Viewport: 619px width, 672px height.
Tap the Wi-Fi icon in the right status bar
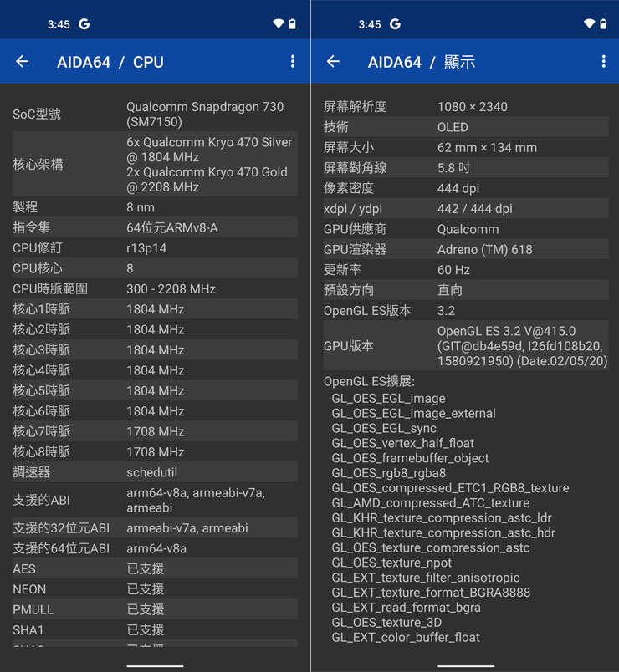[590, 23]
